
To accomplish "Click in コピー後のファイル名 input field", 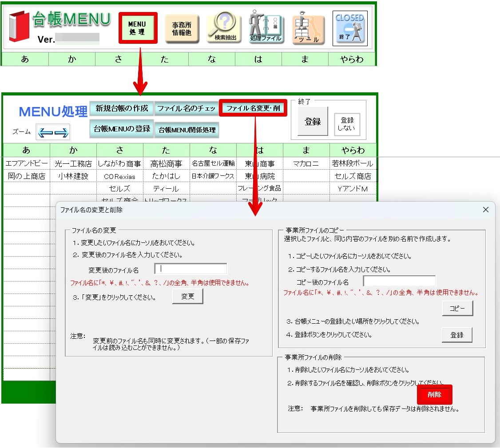I will [x=399, y=281].
